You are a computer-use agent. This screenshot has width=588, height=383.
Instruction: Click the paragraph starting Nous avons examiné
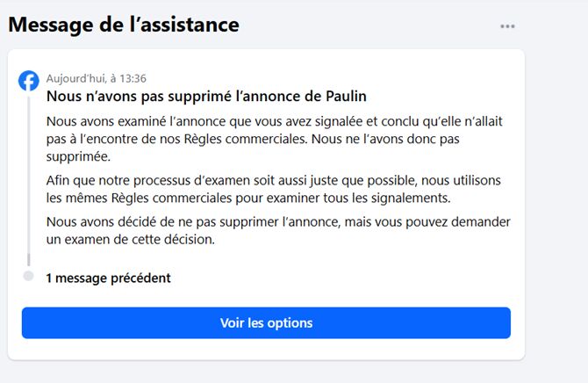[274, 139]
